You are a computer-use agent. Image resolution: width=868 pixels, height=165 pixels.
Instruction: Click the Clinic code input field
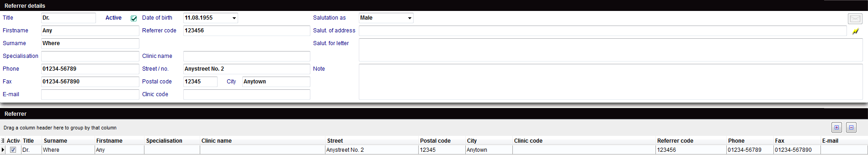pyautogui.click(x=247, y=94)
